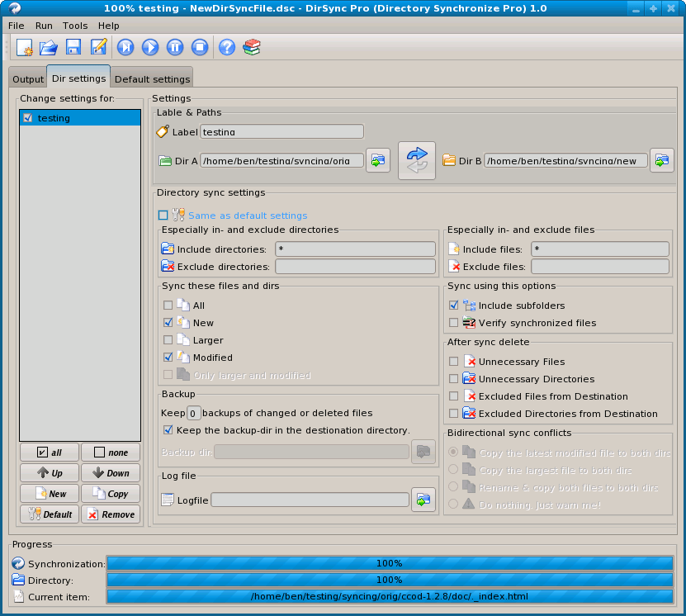
Task: Click the Directory progress bar
Action: pos(390,580)
